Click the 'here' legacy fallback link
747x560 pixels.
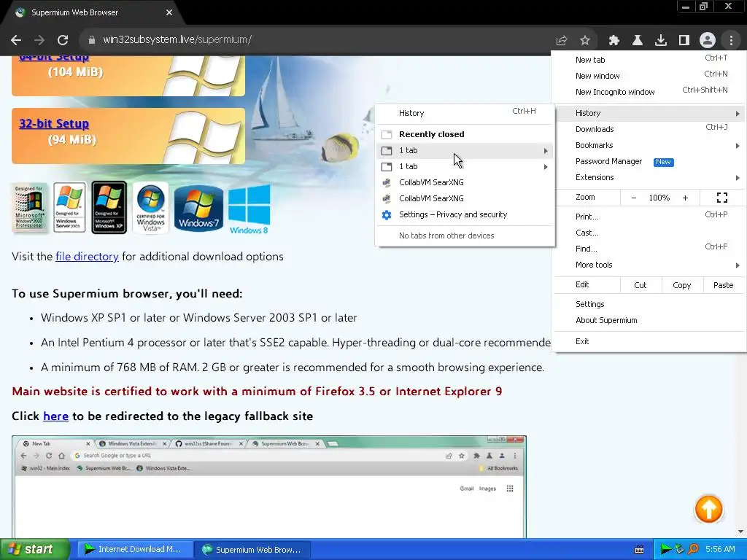[x=55, y=416]
